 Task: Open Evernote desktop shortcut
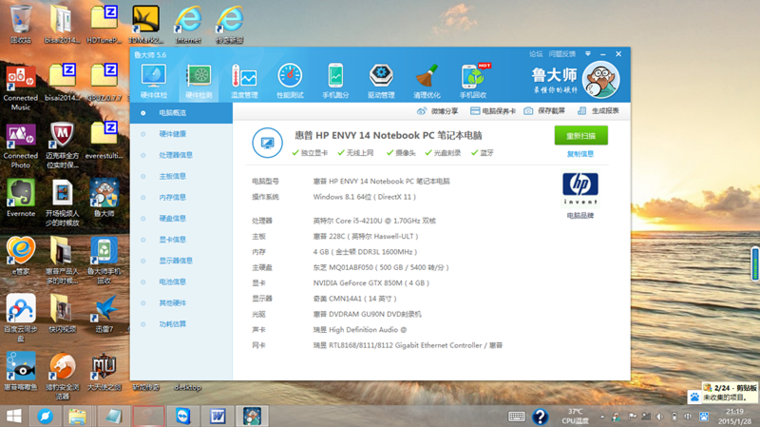pyautogui.click(x=20, y=198)
